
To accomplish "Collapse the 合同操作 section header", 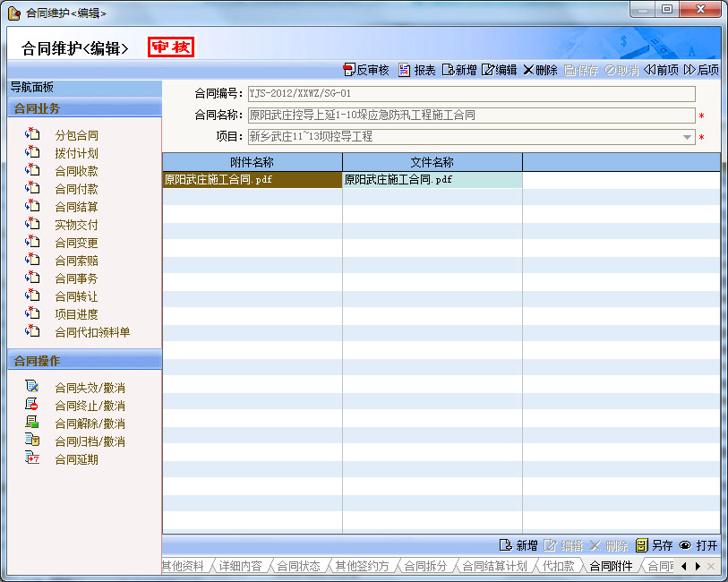I will 84,360.
